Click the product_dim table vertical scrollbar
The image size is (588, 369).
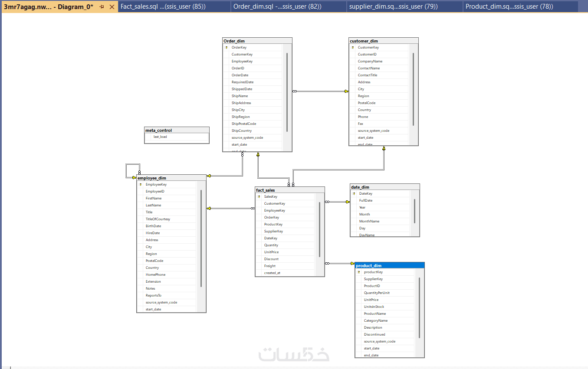419,308
